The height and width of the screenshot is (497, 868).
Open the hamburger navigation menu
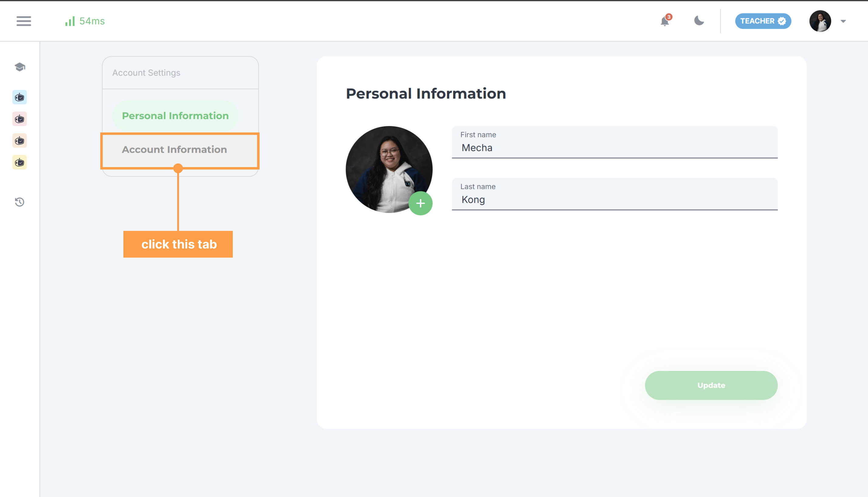[24, 21]
